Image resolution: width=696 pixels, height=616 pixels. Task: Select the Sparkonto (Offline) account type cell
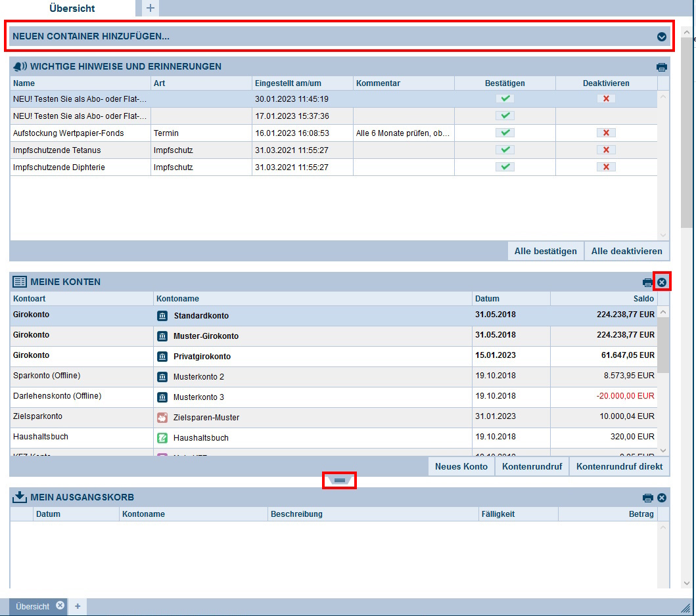point(81,377)
